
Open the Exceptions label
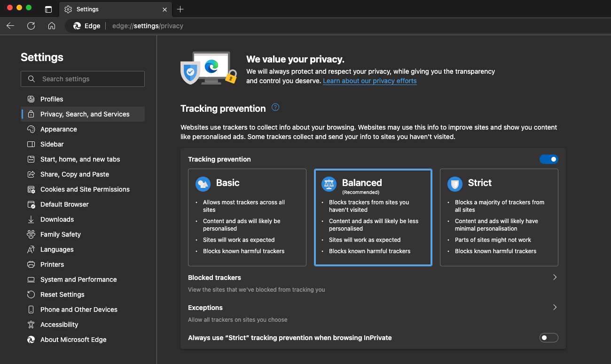[205, 308]
